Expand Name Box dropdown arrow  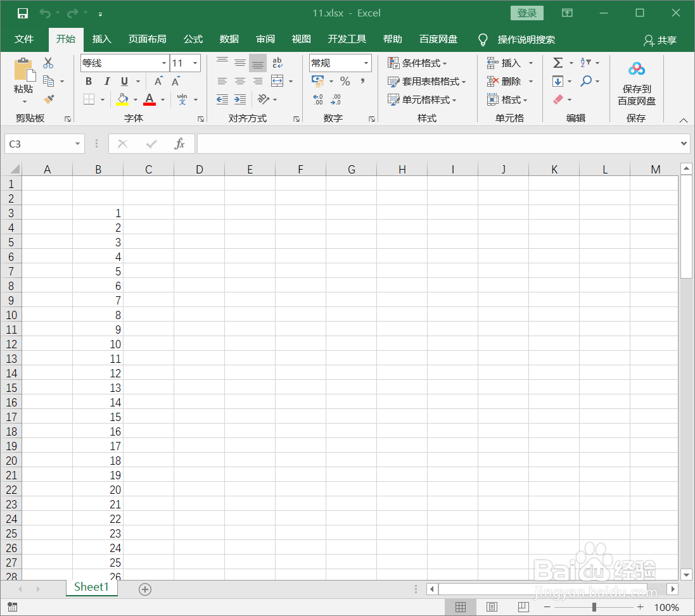tap(77, 144)
